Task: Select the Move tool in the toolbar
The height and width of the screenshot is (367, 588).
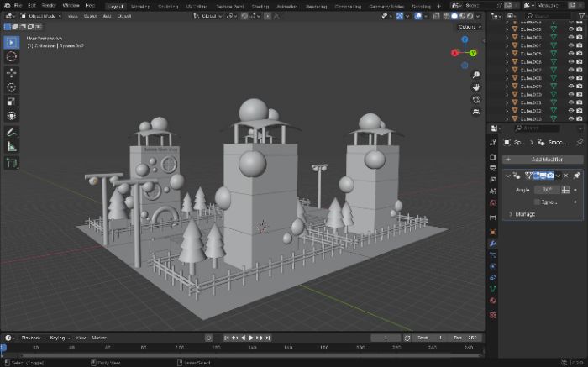Action: pos(11,72)
